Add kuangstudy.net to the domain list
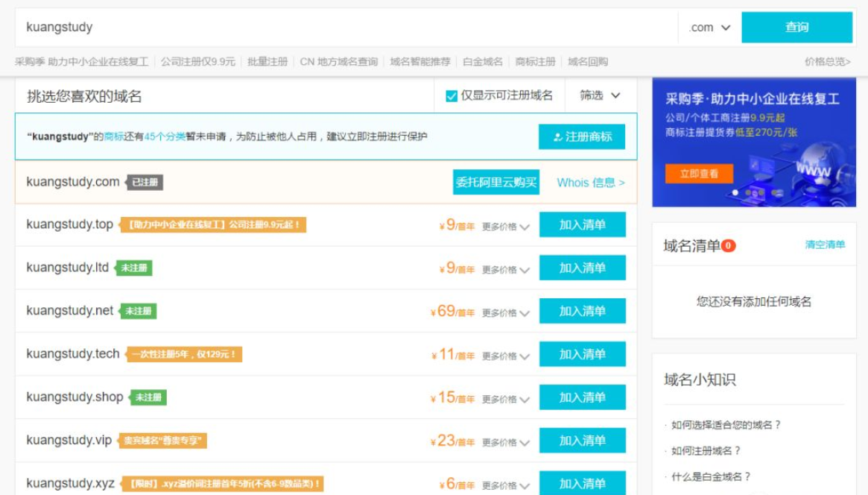 (582, 311)
